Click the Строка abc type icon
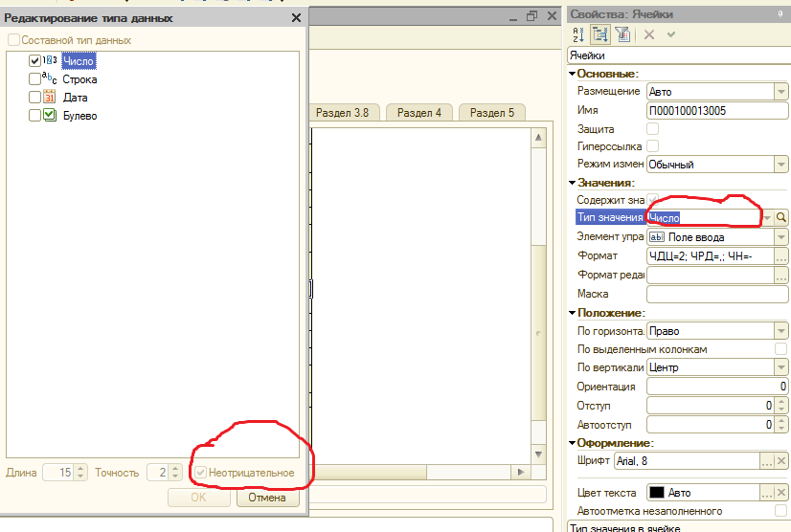 pos(50,79)
